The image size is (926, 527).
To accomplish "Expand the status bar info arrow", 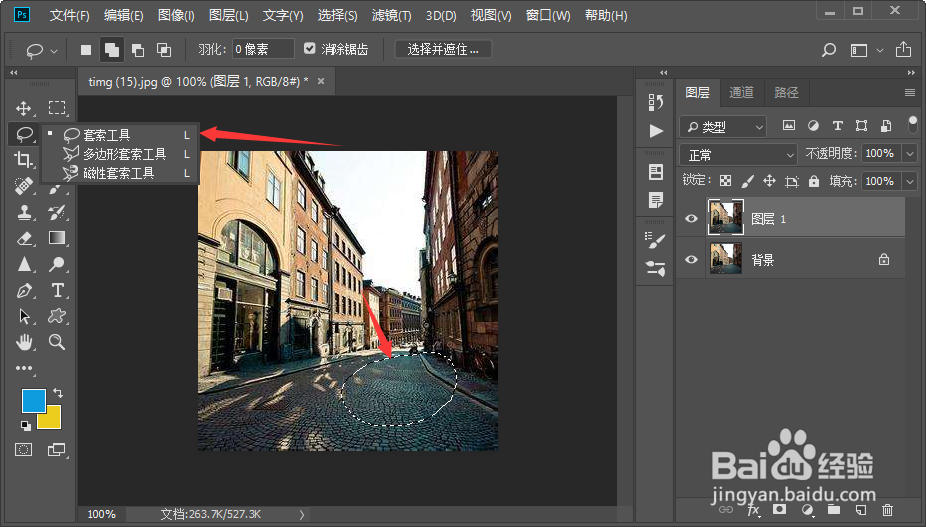I will click(x=302, y=515).
